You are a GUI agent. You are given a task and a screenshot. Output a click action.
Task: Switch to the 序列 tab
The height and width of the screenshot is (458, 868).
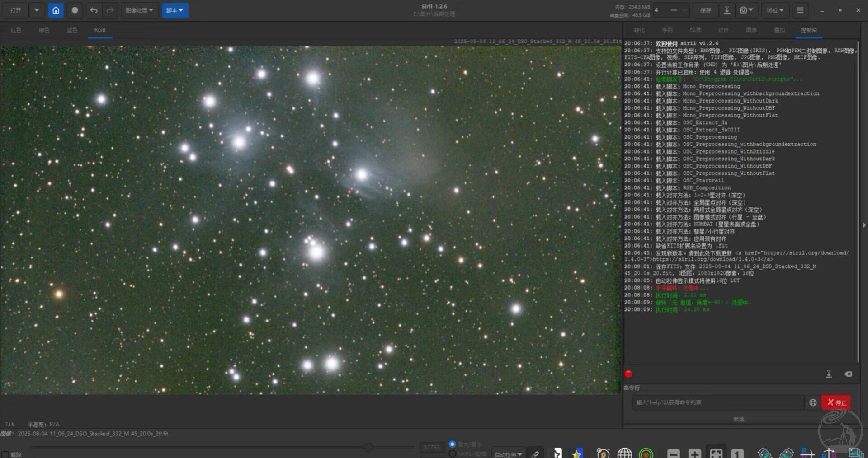pos(667,30)
